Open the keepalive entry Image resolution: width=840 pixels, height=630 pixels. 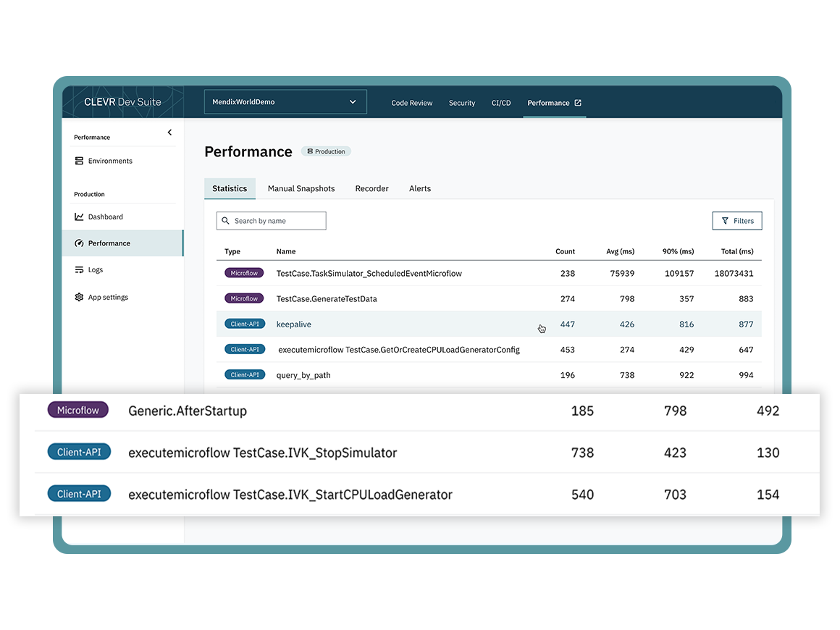(x=293, y=324)
